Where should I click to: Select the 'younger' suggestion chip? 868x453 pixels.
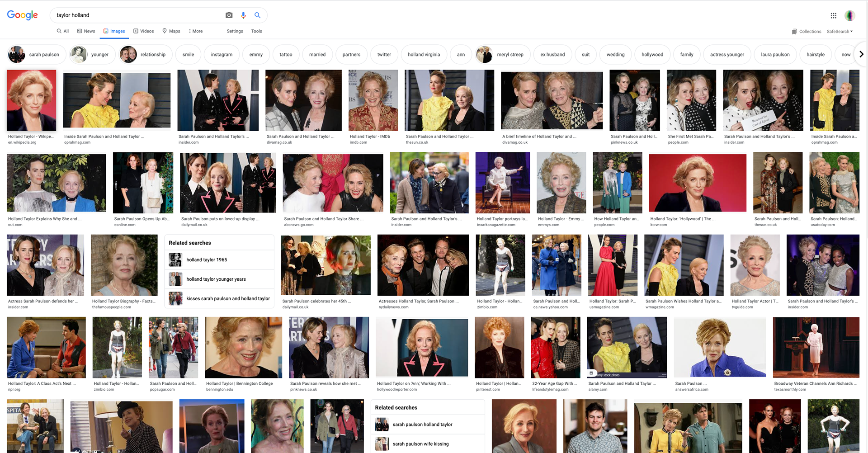click(x=92, y=55)
